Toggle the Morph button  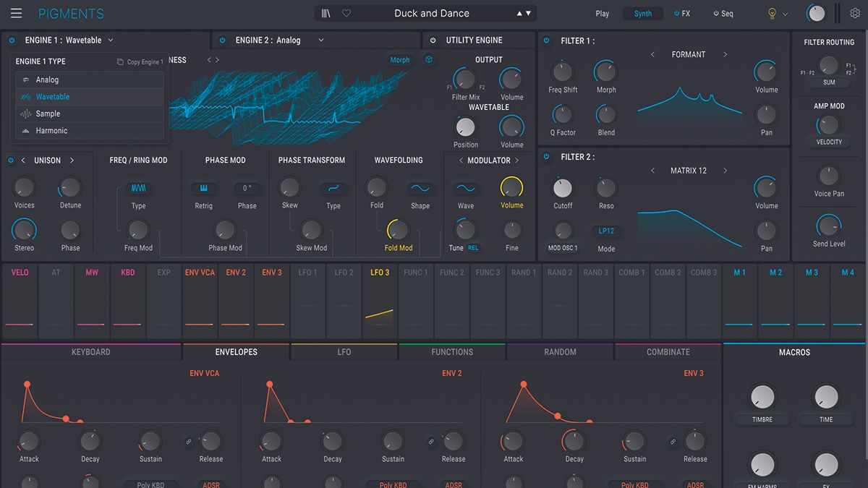(x=399, y=60)
